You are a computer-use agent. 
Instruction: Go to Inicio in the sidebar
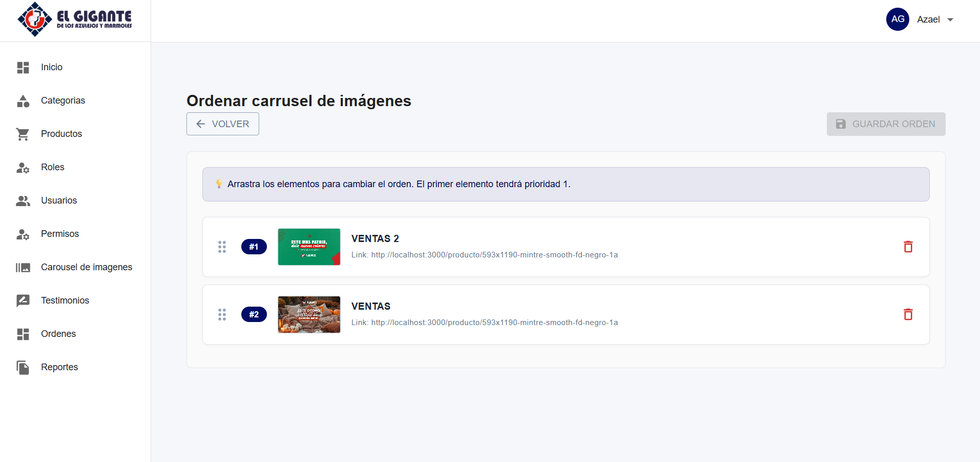pyautogui.click(x=52, y=67)
